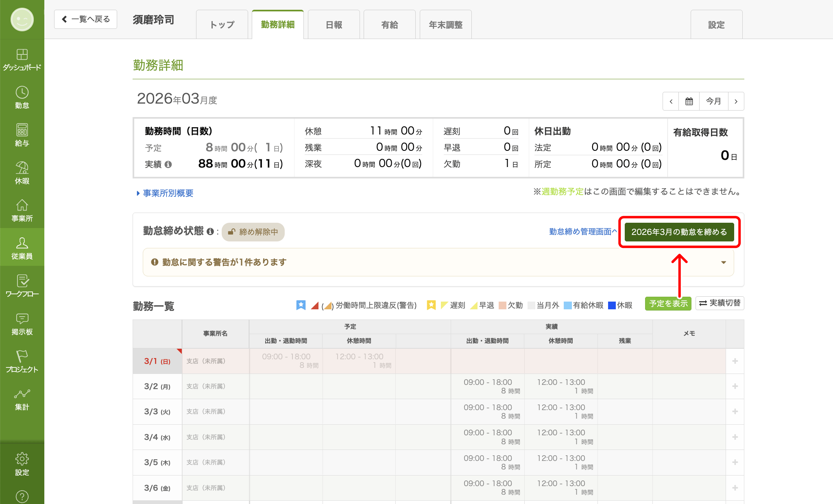The image size is (833, 504).
Task: Click info icon next to 実績
Action: (168, 164)
